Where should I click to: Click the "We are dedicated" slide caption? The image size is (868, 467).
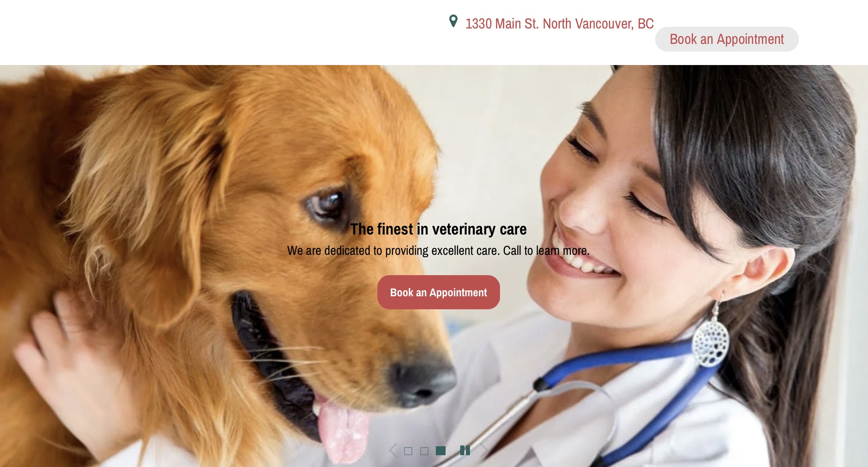[438, 250]
